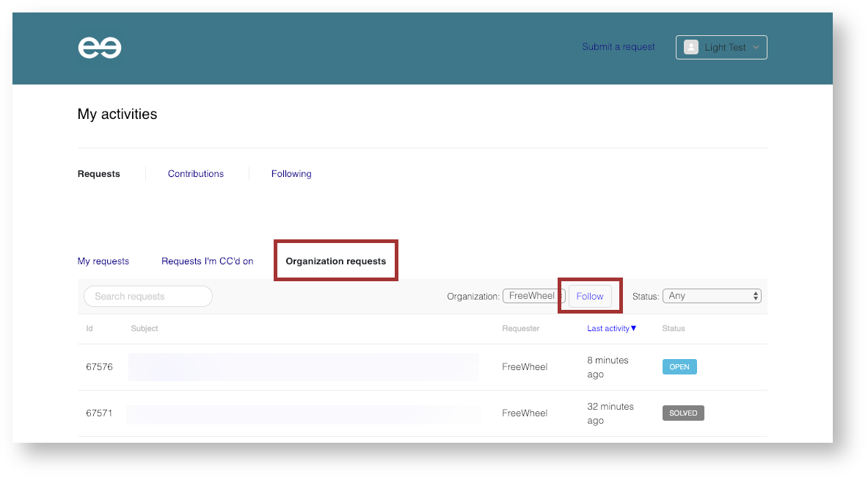
Task: Focus the Search requests field
Action: click(x=148, y=296)
